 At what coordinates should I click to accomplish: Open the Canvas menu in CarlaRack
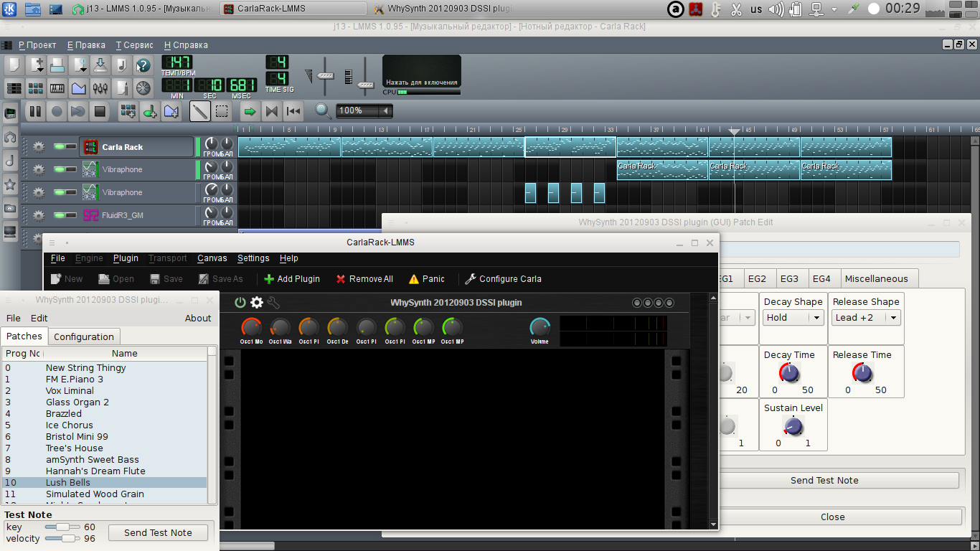point(212,258)
